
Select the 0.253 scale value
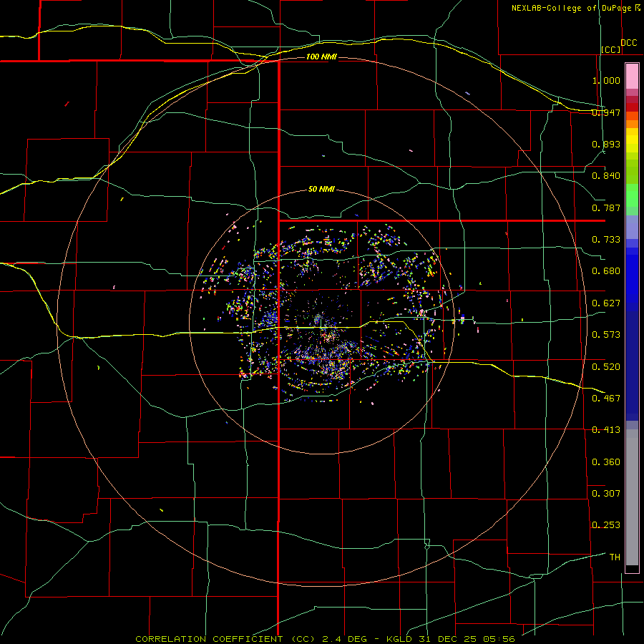pos(606,525)
